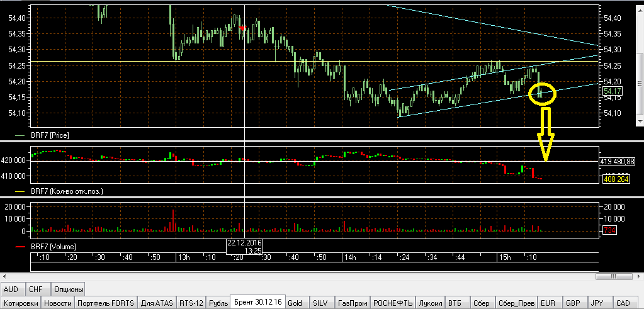644x309 pixels.
Task: Click the 14h mark on the time axis
Action: pos(351,257)
